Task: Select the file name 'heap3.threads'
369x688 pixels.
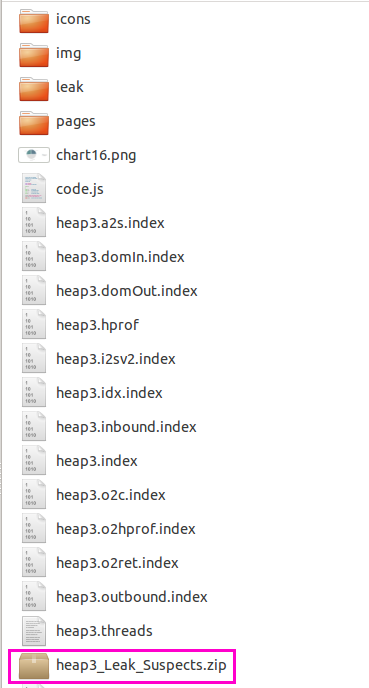Action: pyautogui.click(x=104, y=632)
